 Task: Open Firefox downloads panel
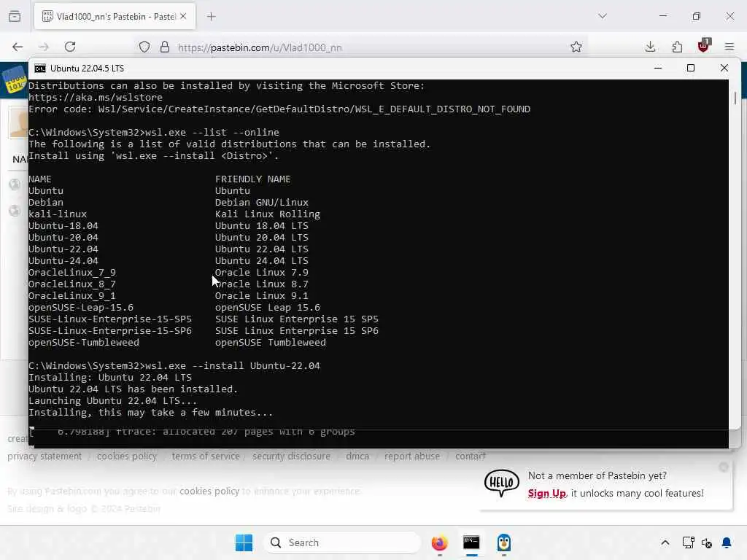[650, 47]
